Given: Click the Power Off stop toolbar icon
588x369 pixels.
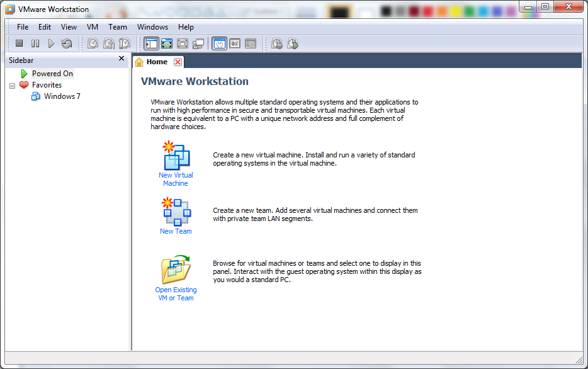Looking at the screenshot, I should tap(19, 43).
